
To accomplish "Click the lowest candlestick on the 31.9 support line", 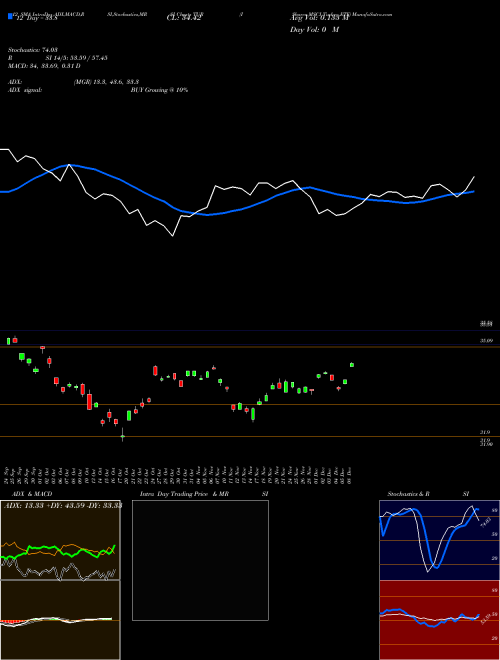I will point(122,435).
